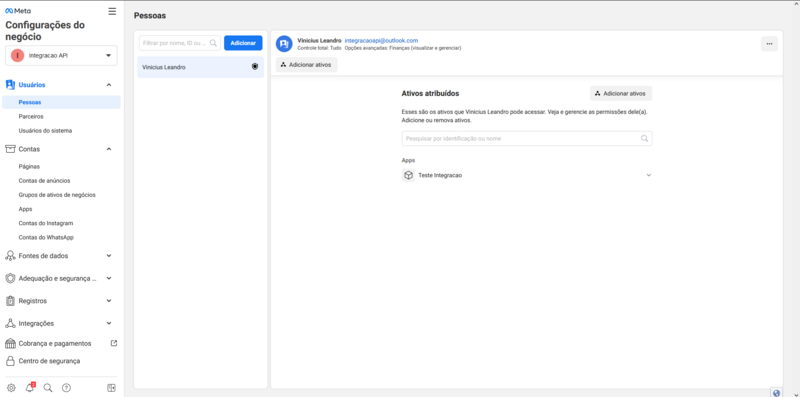800x397 pixels.
Task: Click the Ativos atribuídos heading
Action: tap(431, 93)
